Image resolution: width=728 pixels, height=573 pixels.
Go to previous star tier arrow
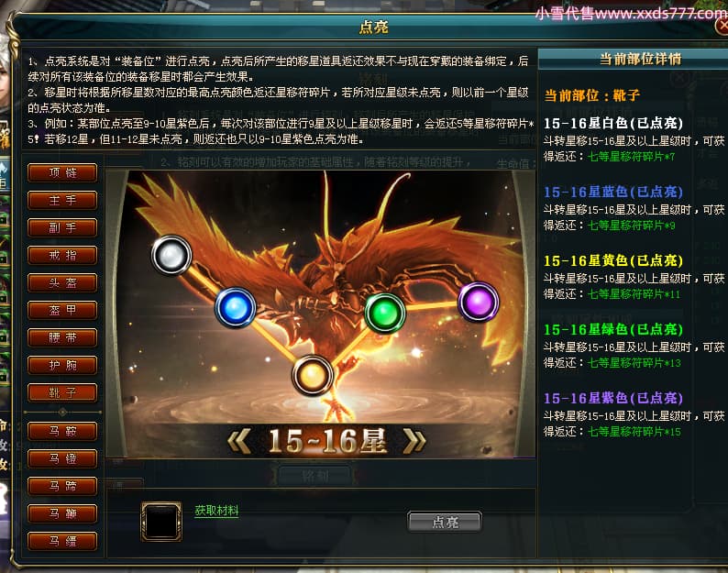click(239, 441)
